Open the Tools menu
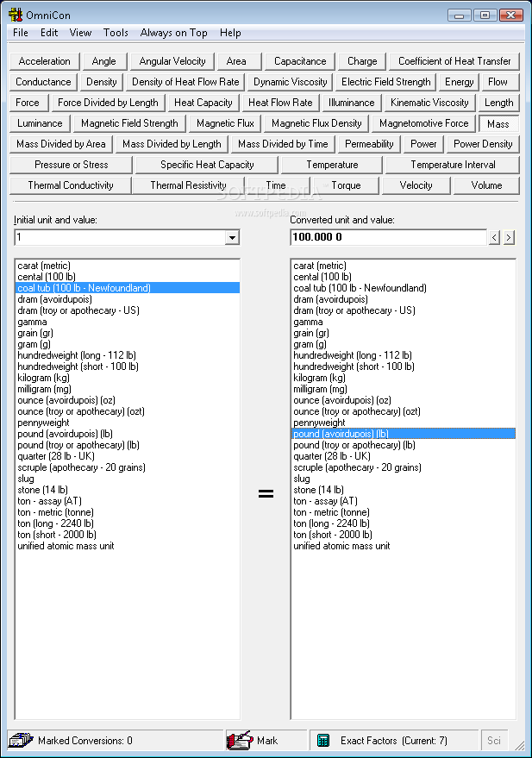This screenshot has width=532, height=758. pos(116,33)
